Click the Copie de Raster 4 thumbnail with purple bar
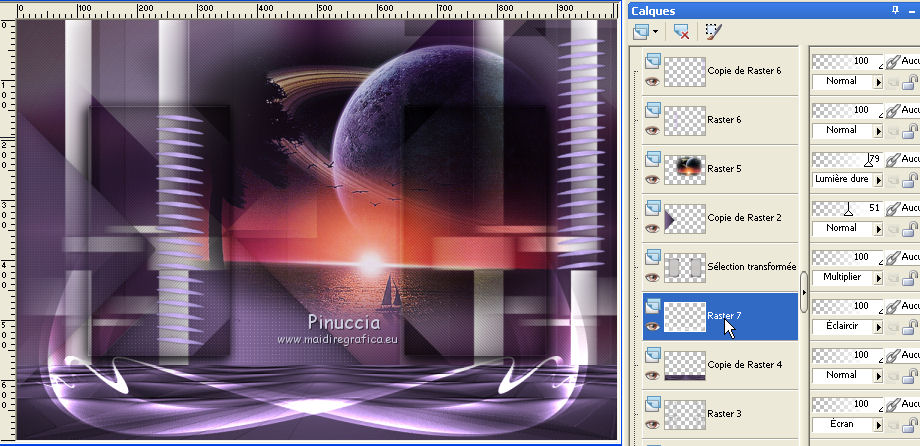Screen dimensions: 920x446 [x=685, y=366]
